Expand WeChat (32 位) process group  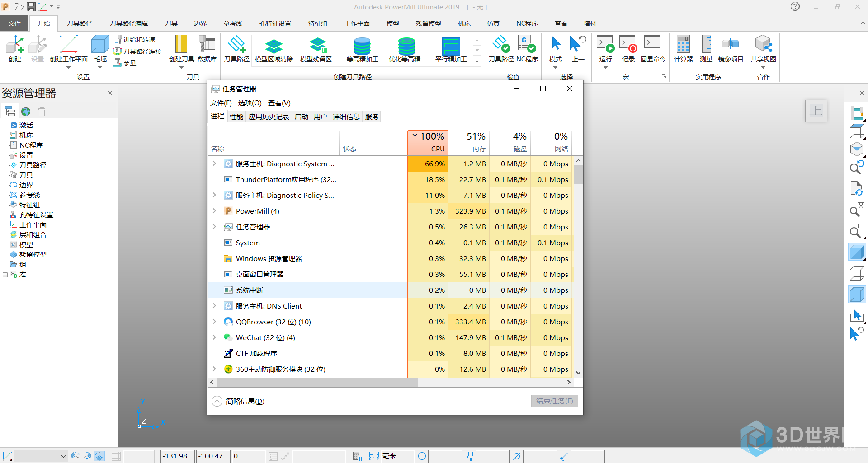pos(214,337)
